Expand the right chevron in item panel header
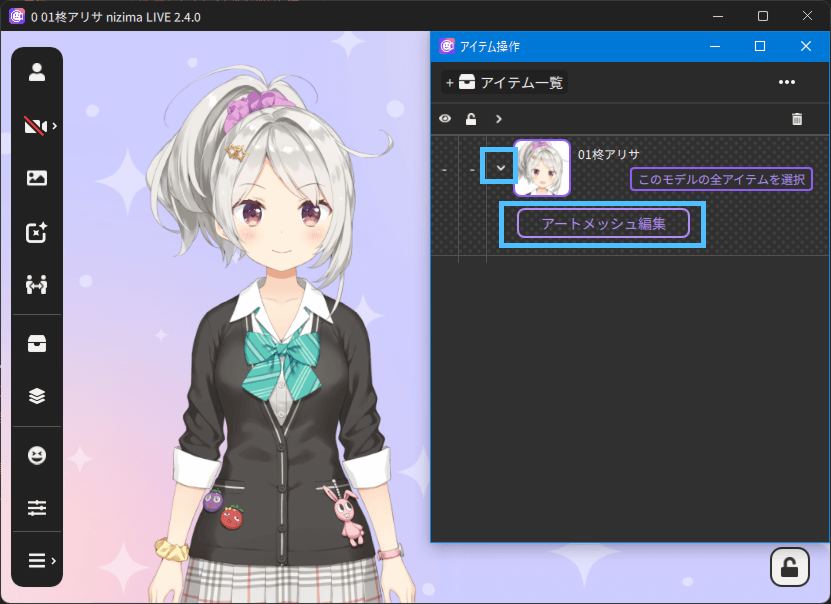The width and height of the screenshot is (831, 604). [x=499, y=119]
